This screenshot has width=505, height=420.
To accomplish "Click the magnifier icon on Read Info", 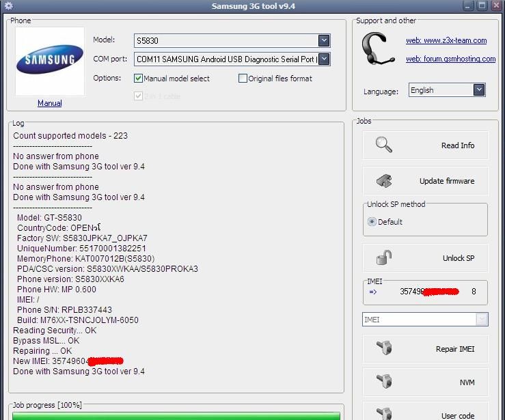I will pos(384,145).
